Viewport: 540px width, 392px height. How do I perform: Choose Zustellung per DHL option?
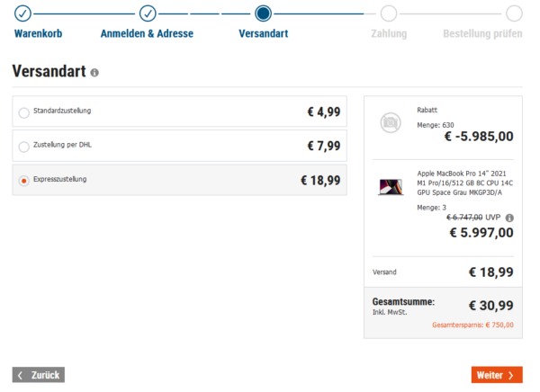point(23,147)
